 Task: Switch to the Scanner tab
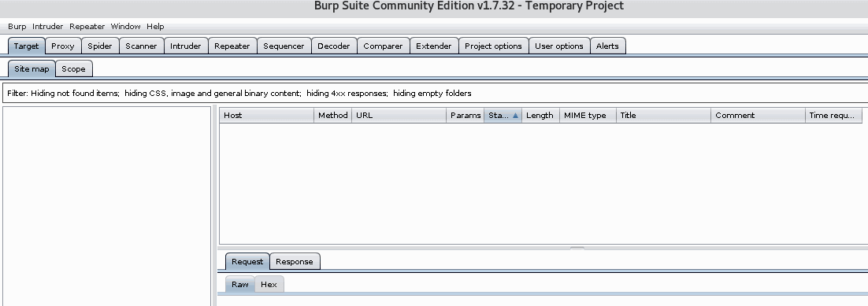click(x=141, y=46)
